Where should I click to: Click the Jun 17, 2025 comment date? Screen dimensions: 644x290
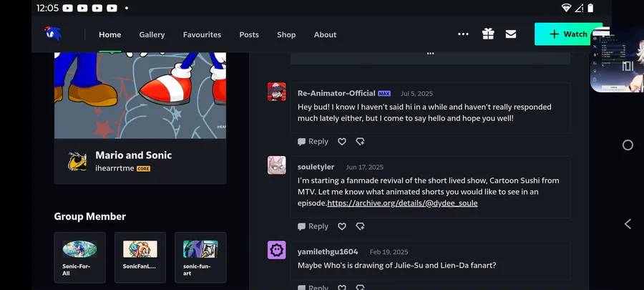365,167
